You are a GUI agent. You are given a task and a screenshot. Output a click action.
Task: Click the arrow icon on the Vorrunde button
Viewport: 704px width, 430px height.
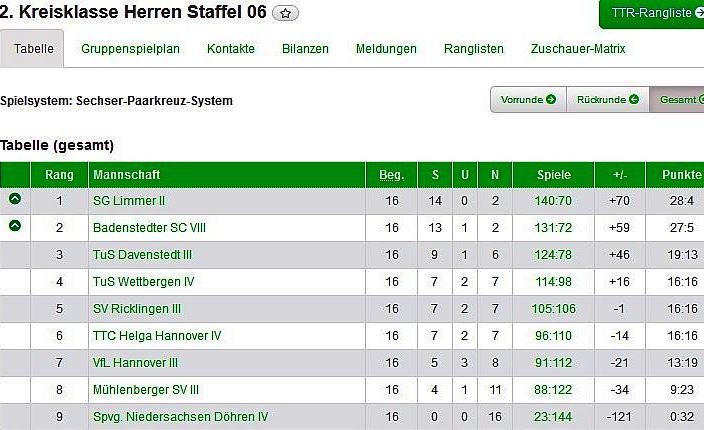pyautogui.click(x=551, y=99)
